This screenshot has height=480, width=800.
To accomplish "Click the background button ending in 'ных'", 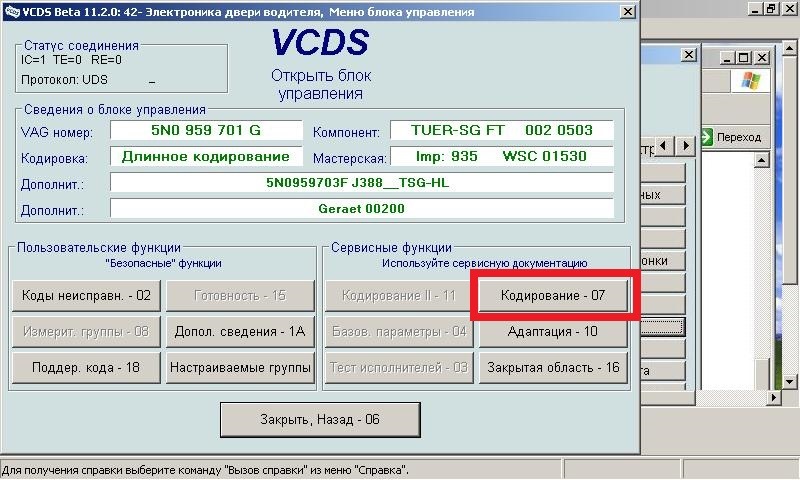I will click(x=662, y=195).
